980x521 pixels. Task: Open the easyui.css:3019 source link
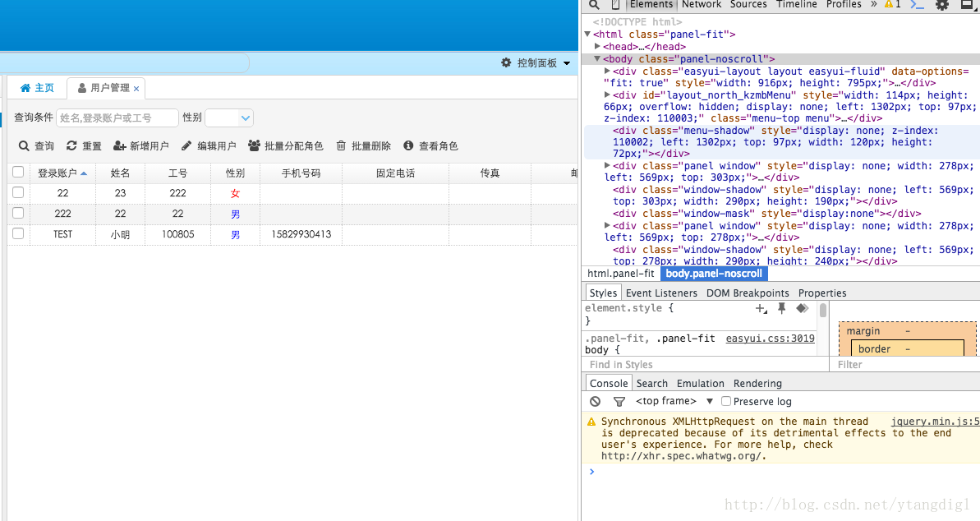pos(770,339)
